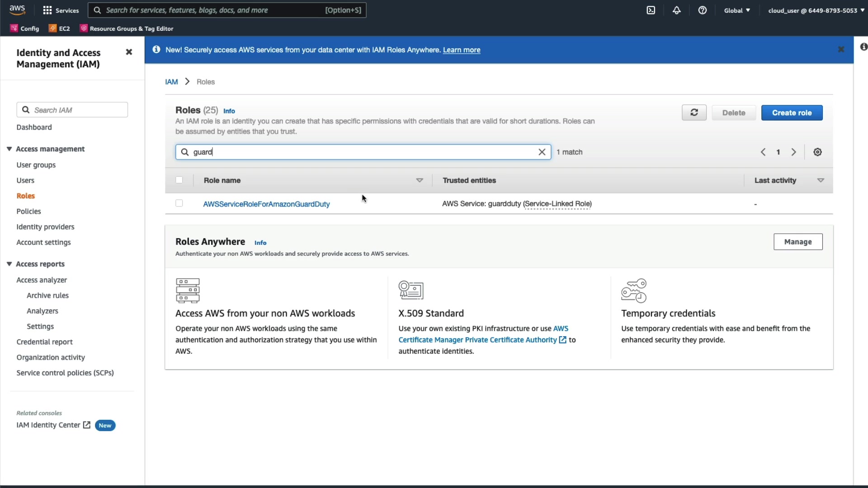Open the notifications bell
This screenshot has height=488, width=868.
[x=676, y=10]
